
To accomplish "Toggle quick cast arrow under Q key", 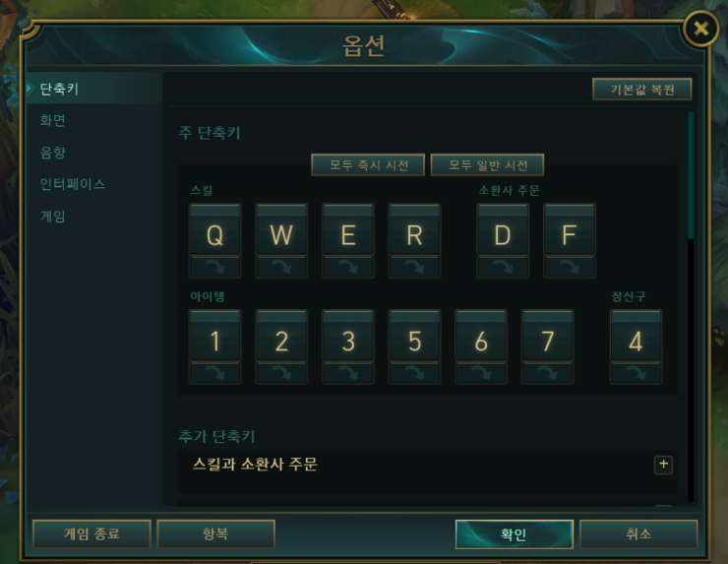I will click(215, 267).
